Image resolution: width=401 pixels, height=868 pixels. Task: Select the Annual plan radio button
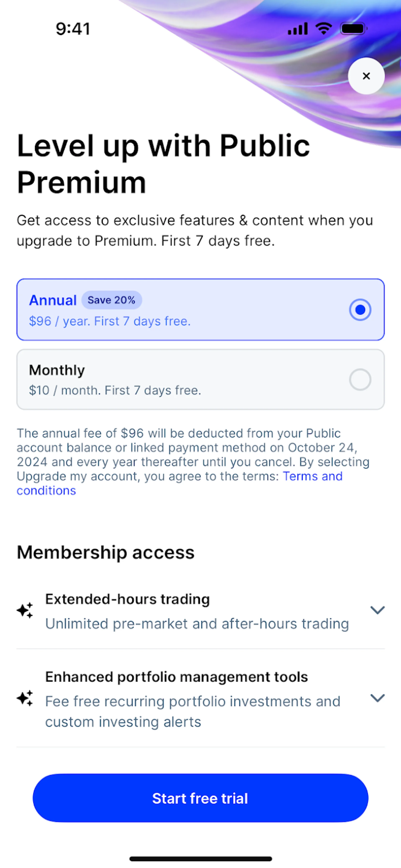(x=360, y=310)
